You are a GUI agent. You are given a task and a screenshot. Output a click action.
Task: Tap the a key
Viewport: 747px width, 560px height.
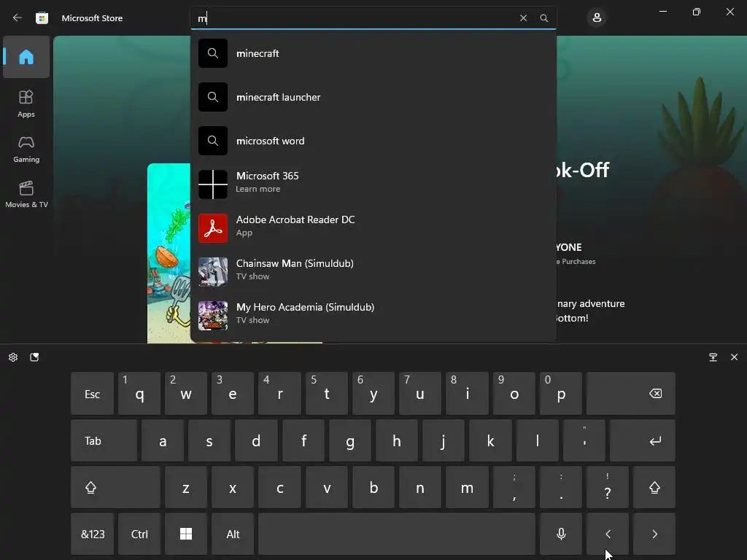pos(163,440)
